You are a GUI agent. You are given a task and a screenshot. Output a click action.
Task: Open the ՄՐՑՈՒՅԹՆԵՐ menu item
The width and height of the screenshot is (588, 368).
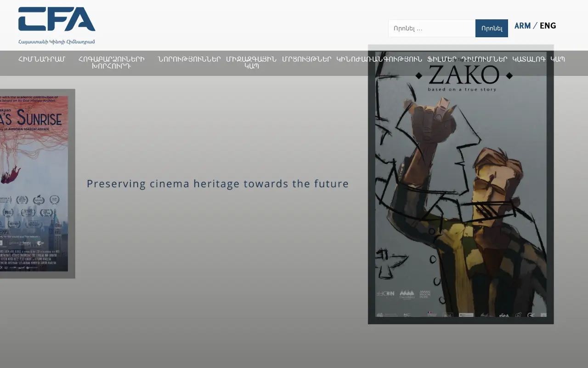click(x=306, y=59)
